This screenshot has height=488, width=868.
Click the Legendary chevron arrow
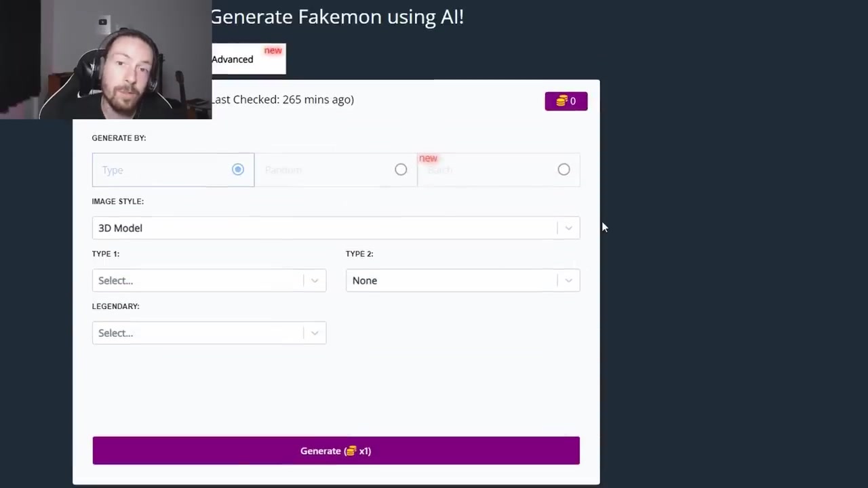point(315,333)
